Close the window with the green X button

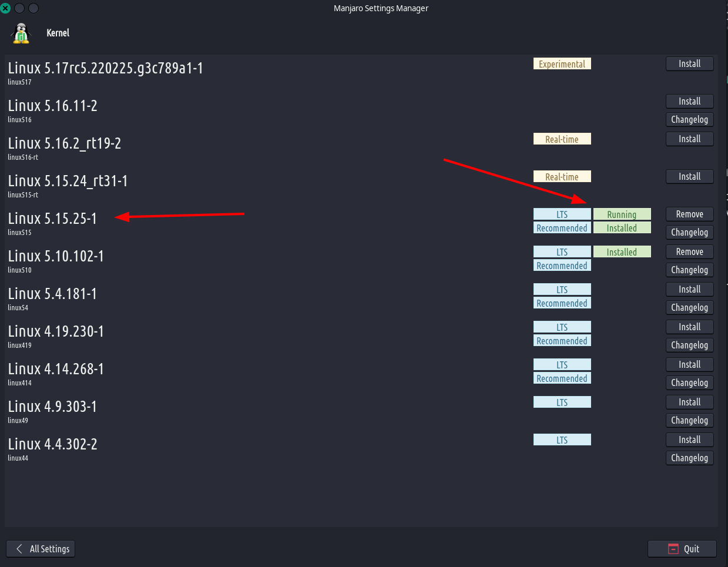[5, 8]
